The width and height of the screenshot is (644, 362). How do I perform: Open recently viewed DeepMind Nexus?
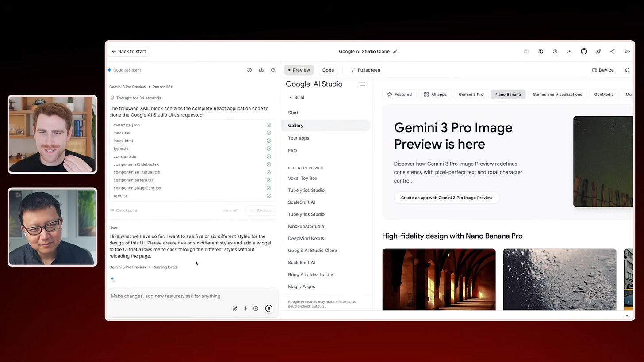(x=306, y=238)
